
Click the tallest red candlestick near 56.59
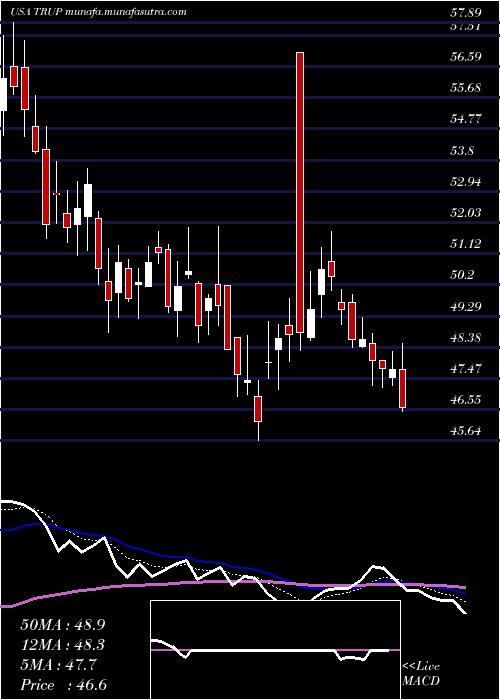(x=300, y=192)
